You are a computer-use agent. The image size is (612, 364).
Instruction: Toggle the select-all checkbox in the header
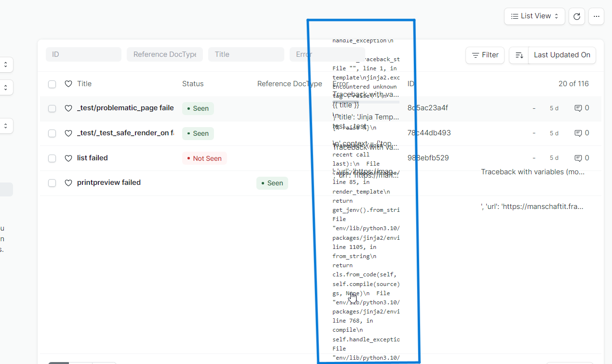[x=52, y=84]
